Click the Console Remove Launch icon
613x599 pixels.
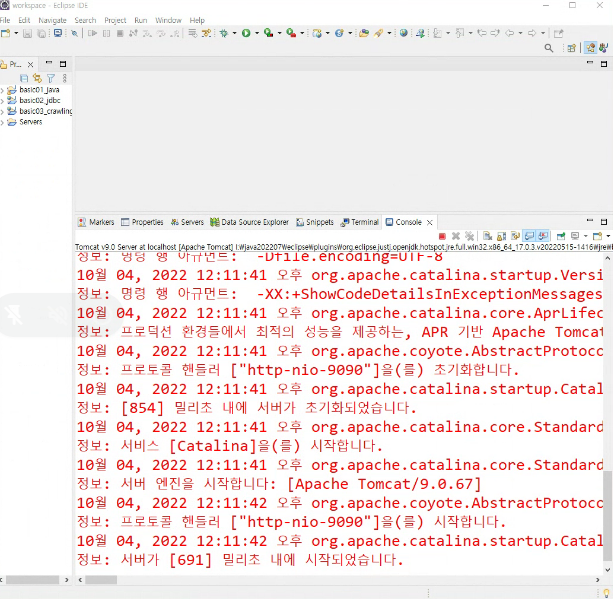[456, 236]
